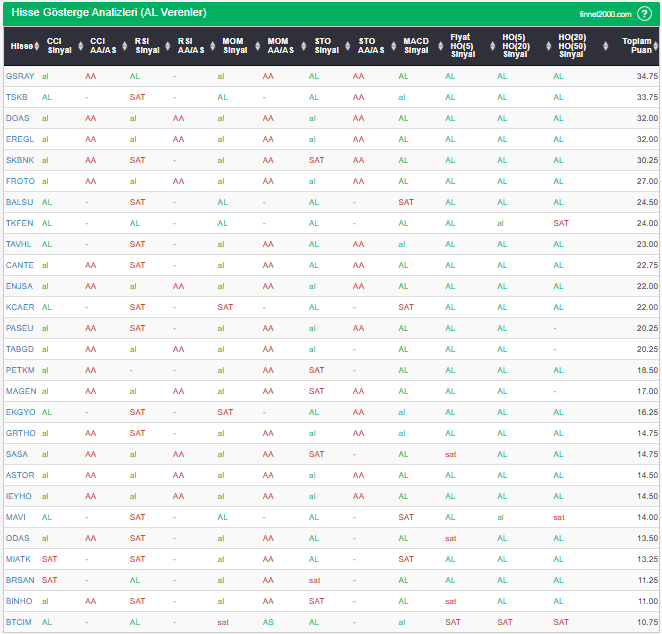The height and width of the screenshot is (634, 662).
Task: Sort by Toplam Puan column
Action: (x=635, y=46)
